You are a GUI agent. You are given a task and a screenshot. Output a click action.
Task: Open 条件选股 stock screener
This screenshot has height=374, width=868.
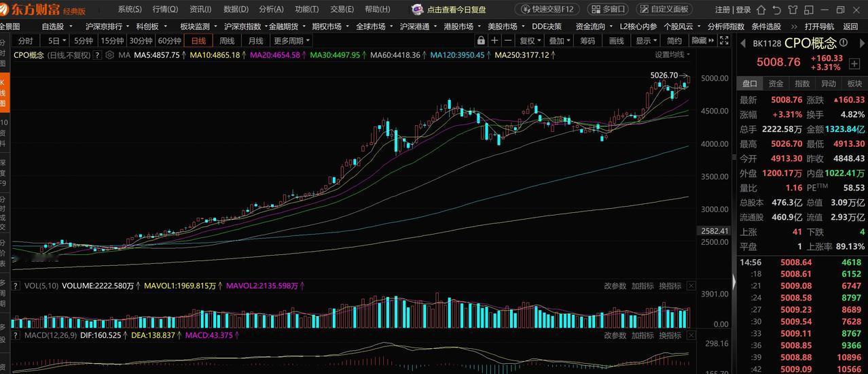pos(766,27)
